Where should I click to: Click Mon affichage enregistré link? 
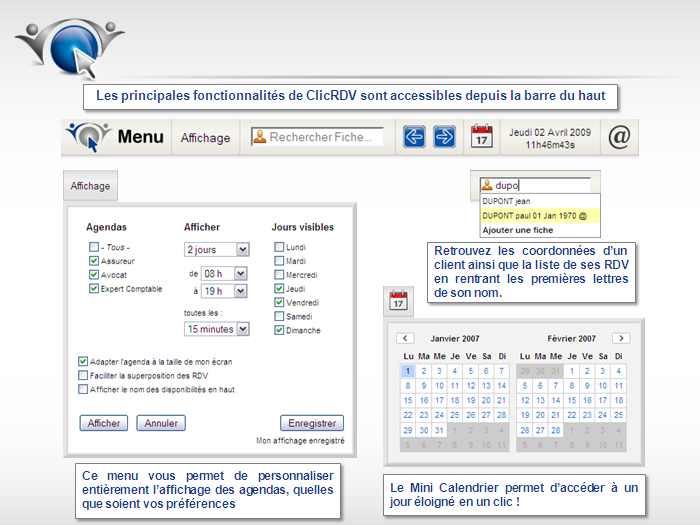pos(300,441)
